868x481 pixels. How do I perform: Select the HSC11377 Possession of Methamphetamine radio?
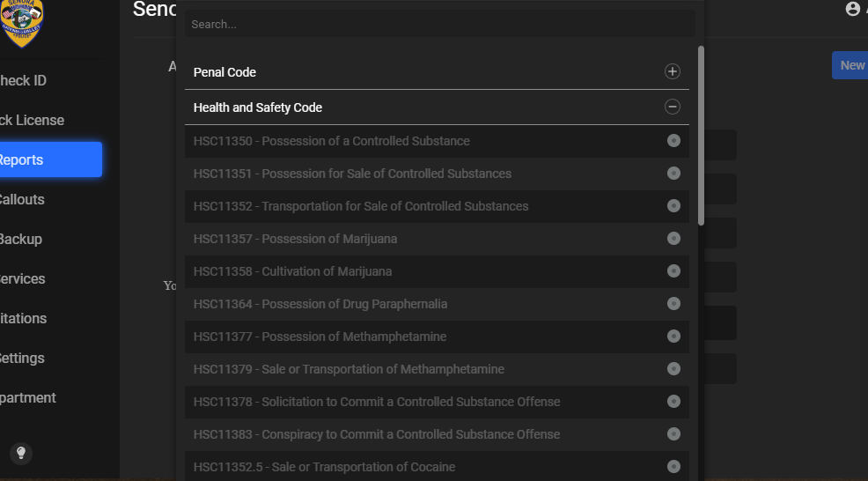(673, 337)
